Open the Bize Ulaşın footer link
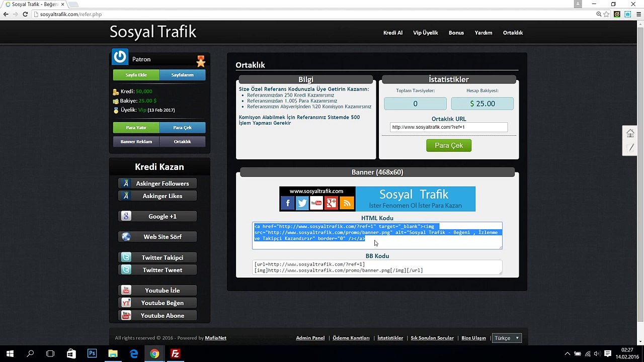 474,338
